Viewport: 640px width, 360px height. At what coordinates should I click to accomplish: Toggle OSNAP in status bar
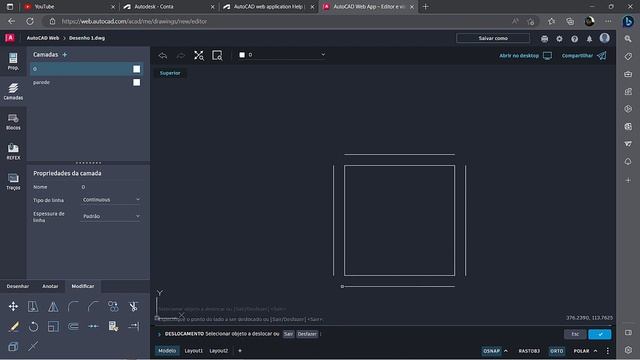pos(491,351)
